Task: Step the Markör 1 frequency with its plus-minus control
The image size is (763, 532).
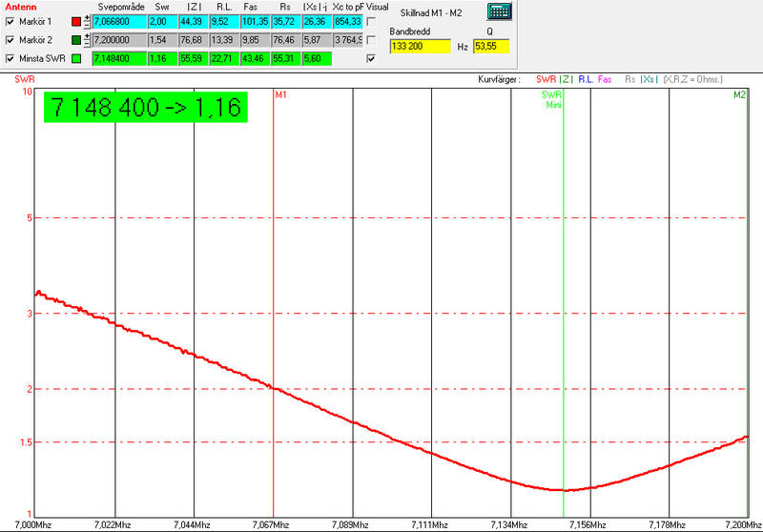Action: pos(87,22)
